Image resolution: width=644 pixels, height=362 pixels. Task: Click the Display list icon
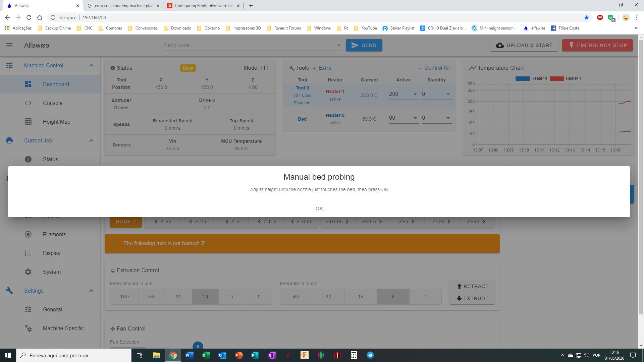[28, 253]
